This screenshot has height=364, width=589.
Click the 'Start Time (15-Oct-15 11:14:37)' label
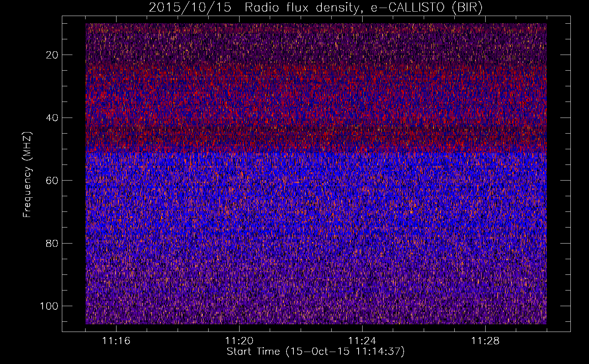(316, 352)
